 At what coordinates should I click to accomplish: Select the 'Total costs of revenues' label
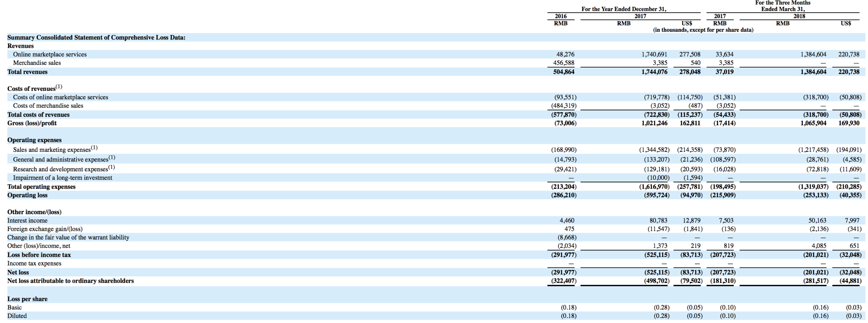click(x=38, y=115)
